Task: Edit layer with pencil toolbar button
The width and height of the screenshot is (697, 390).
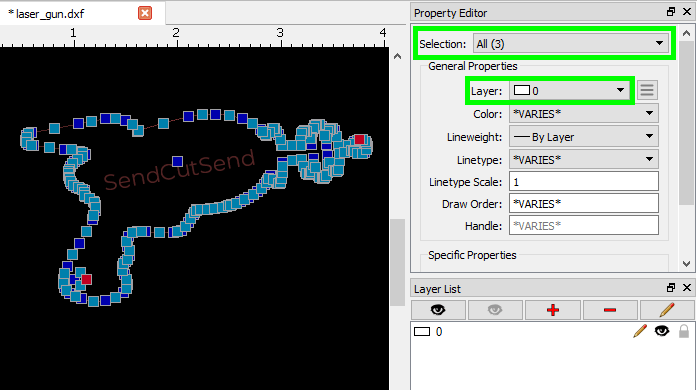Action: (x=667, y=310)
